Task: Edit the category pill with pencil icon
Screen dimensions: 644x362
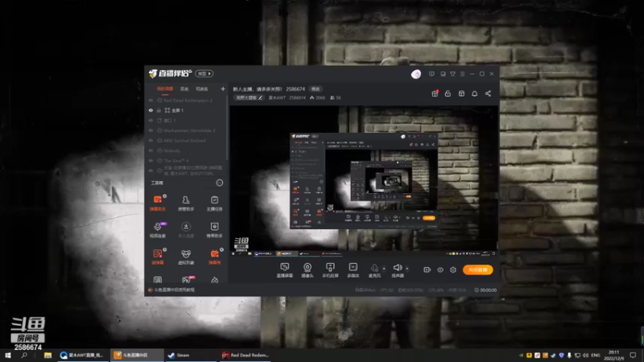Action: (249, 97)
